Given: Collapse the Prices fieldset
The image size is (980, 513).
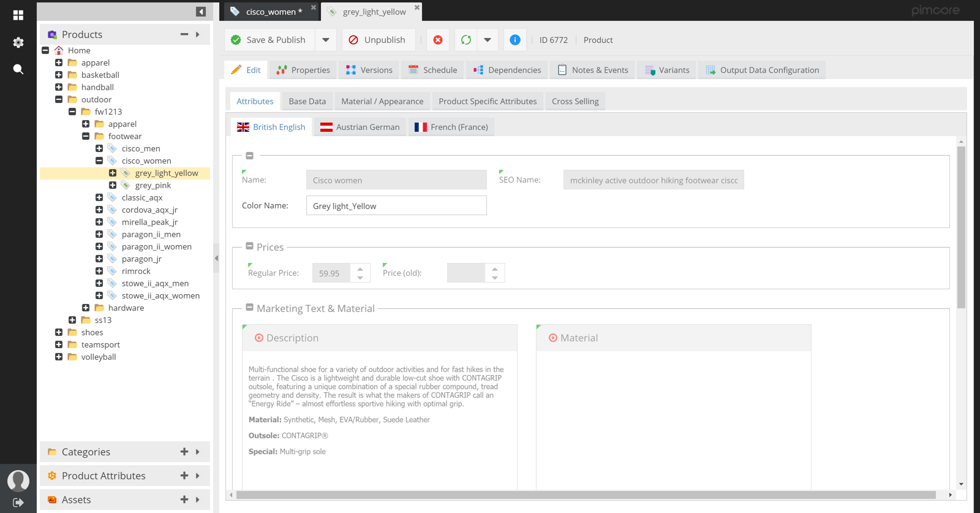Looking at the screenshot, I should click(x=249, y=246).
